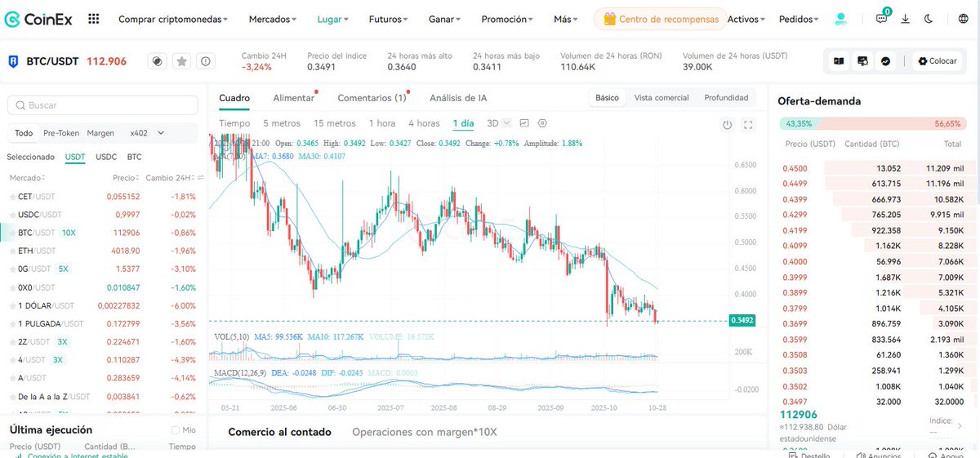Open ETH/USDT market row
980x458 pixels.
pyautogui.click(x=102, y=251)
